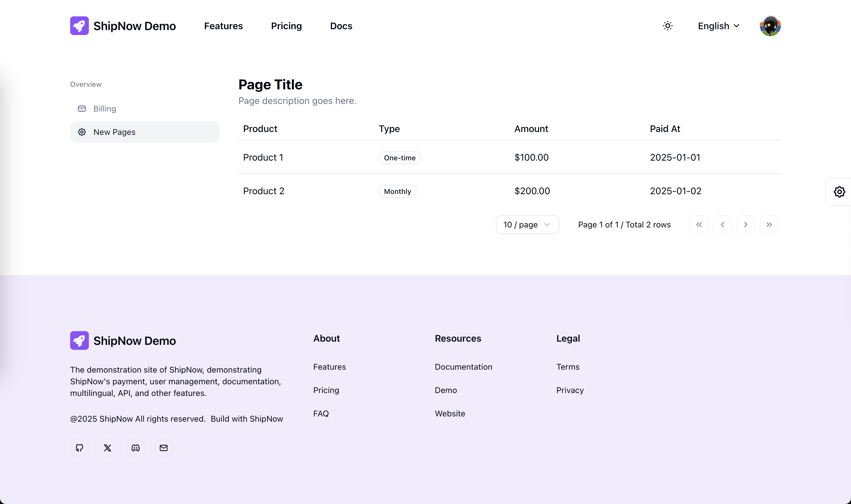The image size is (851, 504).
Task: Click the ShipNow rocket logo in header
Action: tap(79, 26)
